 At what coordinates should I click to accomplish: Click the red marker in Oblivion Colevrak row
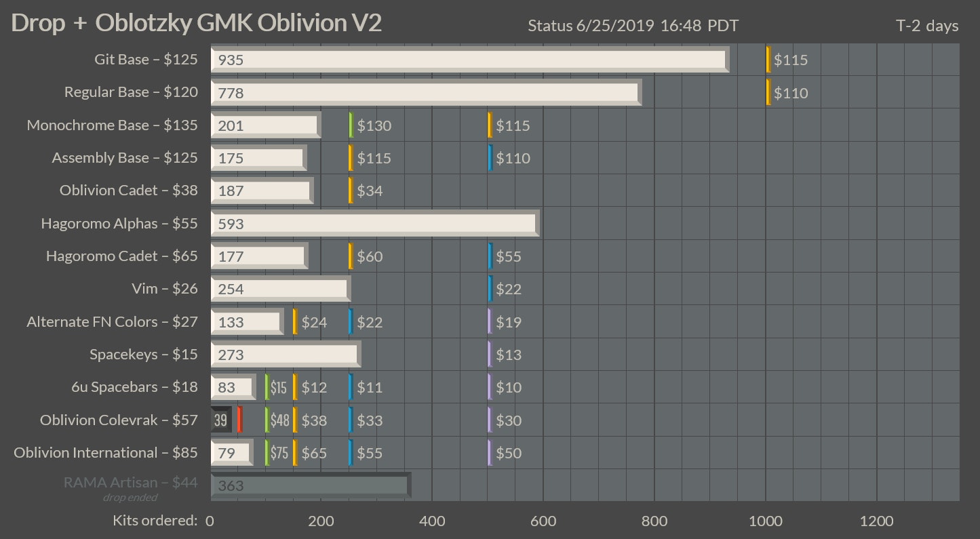point(239,420)
